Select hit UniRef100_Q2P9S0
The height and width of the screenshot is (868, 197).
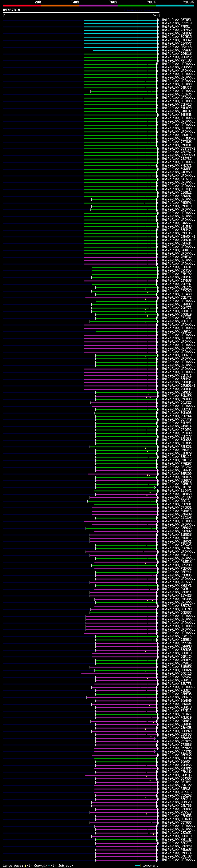click(x=176, y=30)
